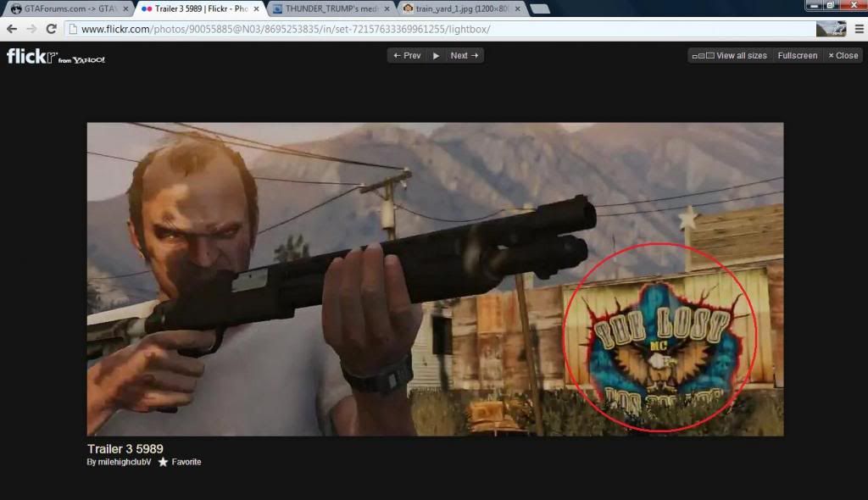Image resolution: width=868 pixels, height=500 pixels.
Task: Close the Flickr lightbox
Action: point(842,56)
